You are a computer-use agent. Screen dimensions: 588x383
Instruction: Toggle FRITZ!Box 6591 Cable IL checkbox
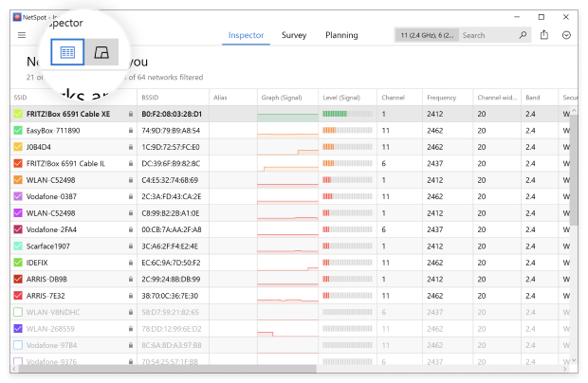tap(18, 163)
